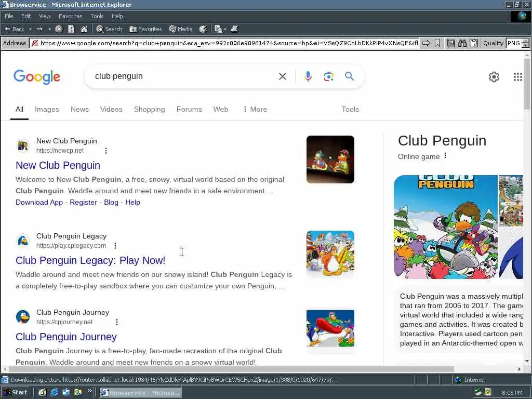Screen dimensions: 532x399
Task: Open the Edit menu
Action: [x=26, y=16]
